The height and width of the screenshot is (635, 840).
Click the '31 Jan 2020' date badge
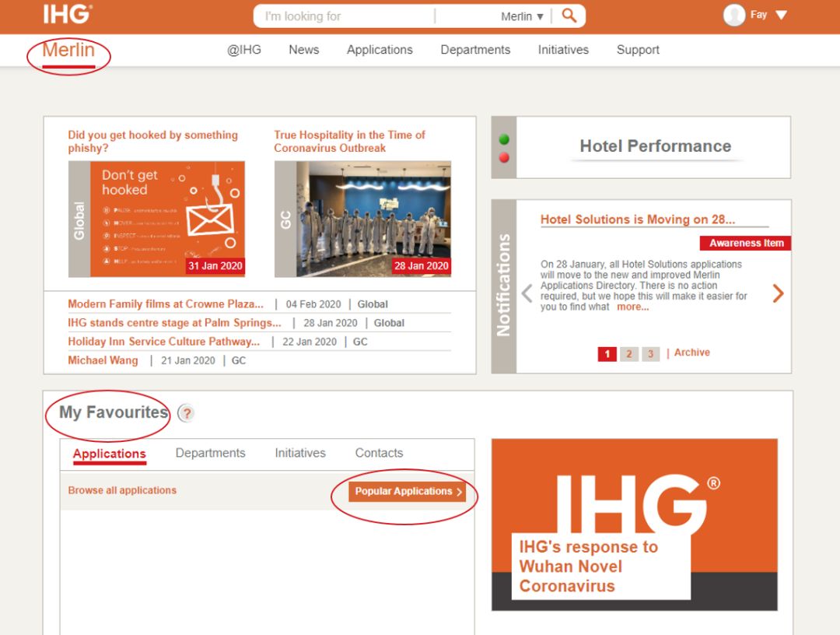[x=215, y=266]
